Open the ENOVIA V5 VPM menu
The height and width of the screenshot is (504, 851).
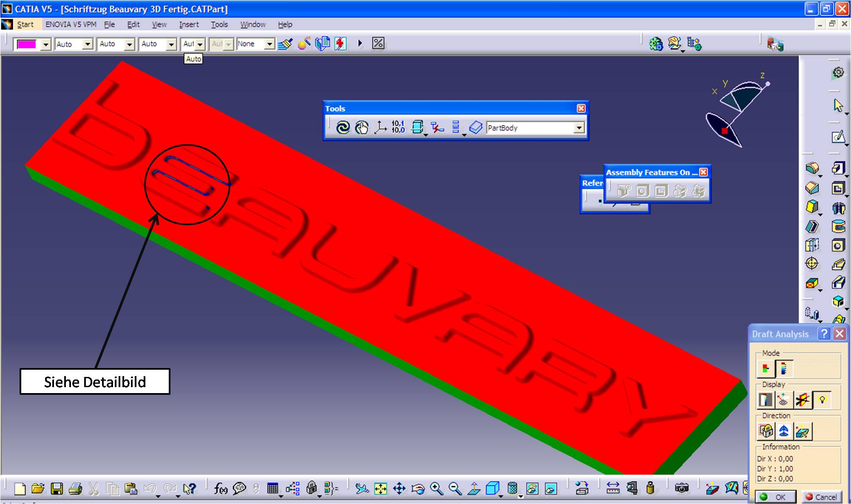(71, 25)
